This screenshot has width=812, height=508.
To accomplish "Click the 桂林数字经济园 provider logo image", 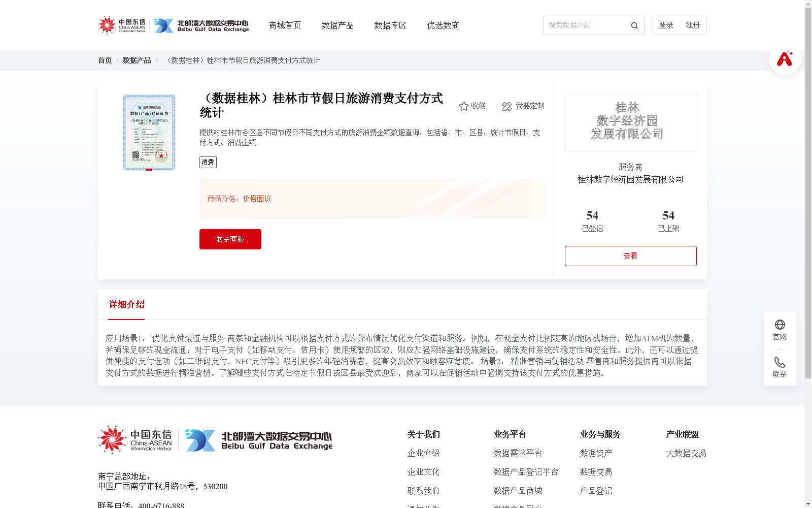I will pyautogui.click(x=631, y=123).
